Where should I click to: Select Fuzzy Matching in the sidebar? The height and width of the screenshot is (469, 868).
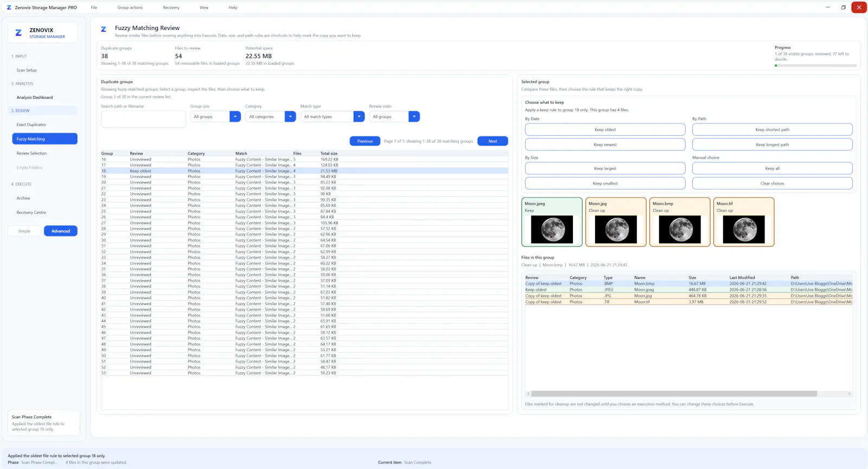[44, 139]
